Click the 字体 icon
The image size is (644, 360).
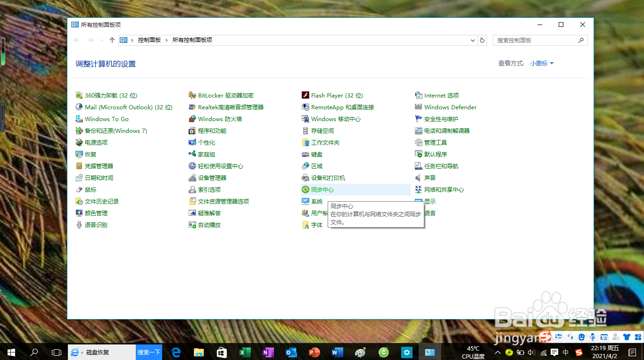click(305, 225)
